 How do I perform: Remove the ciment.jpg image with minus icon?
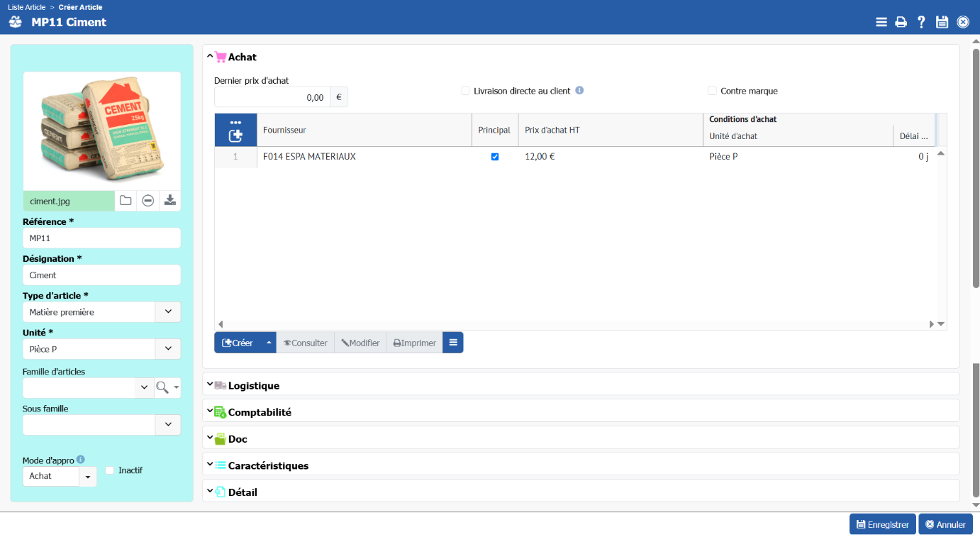tap(147, 201)
